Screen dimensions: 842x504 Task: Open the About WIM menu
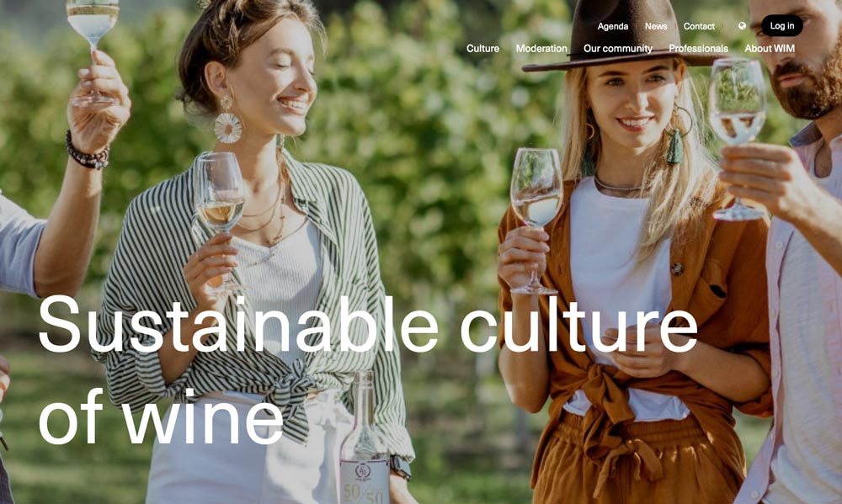(770, 48)
